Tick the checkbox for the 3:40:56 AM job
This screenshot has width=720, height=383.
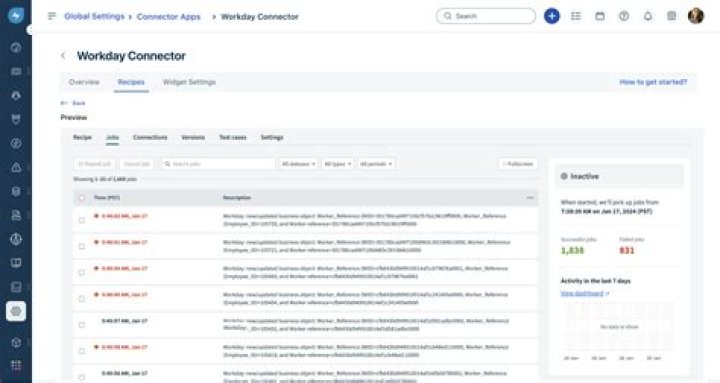(82, 377)
